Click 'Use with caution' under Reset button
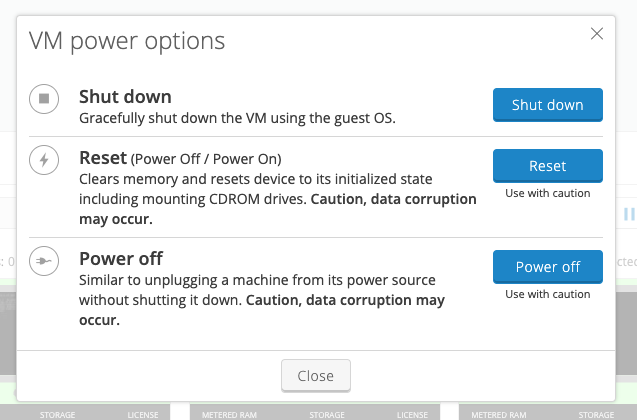The height and width of the screenshot is (420, 637). (547, 193)
